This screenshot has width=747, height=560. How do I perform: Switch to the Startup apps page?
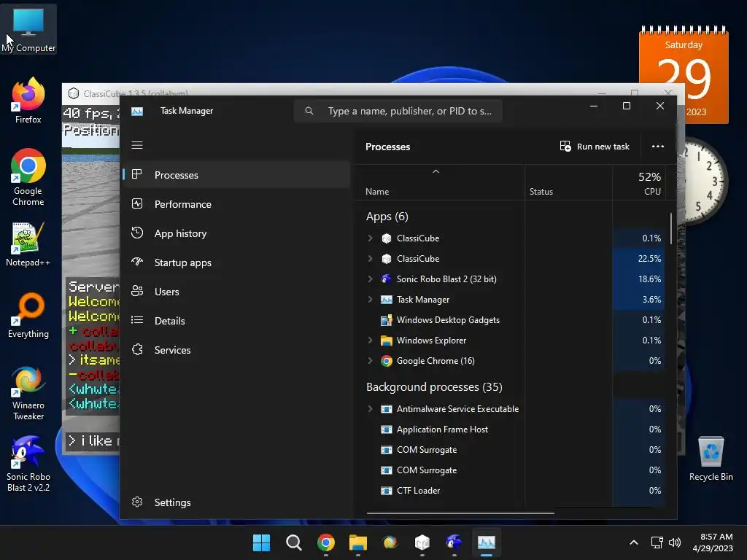click(237, 262)
